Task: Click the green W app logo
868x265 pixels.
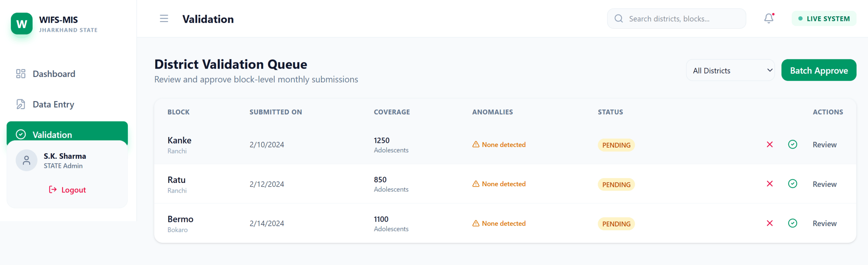Action: (22, 24)
